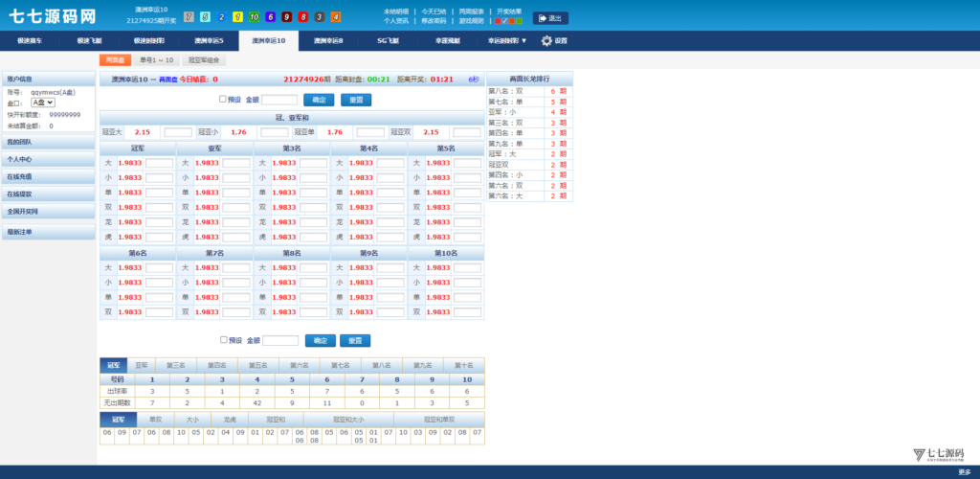This screenshot has height=479, width=980.
Task: Click the orange number 4 result ball
Action: 335,17
